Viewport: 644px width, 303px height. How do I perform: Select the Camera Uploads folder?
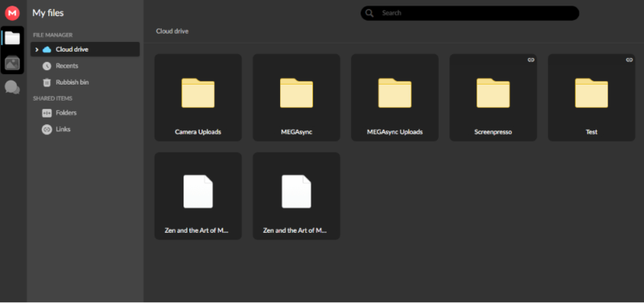pyautogui.click(x=198, y=98)
